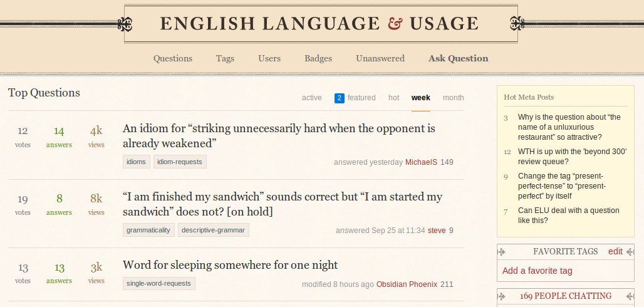
Task: Open the Questions navigation item
Action: tap(173, 58)
